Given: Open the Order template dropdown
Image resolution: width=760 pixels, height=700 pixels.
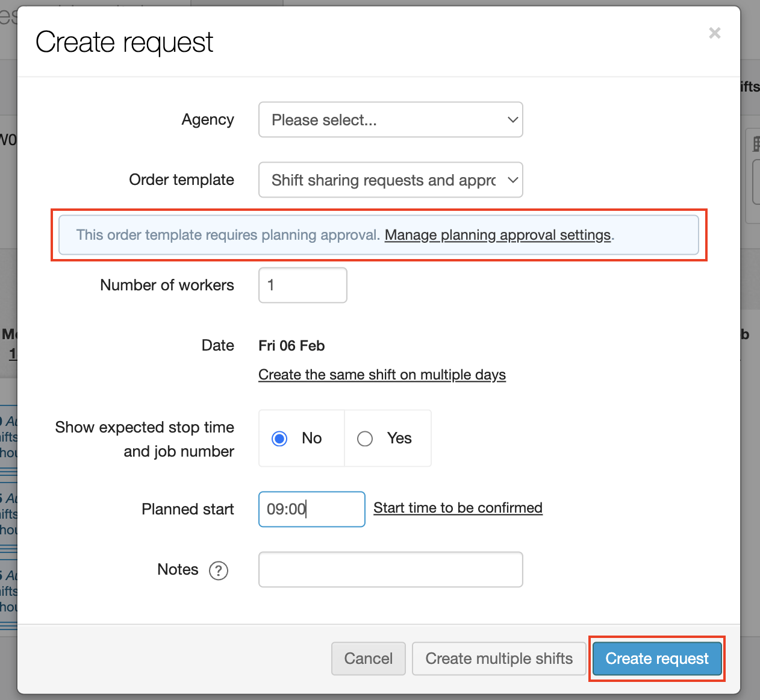Looking at the screenshot, I should click(390, 180).
